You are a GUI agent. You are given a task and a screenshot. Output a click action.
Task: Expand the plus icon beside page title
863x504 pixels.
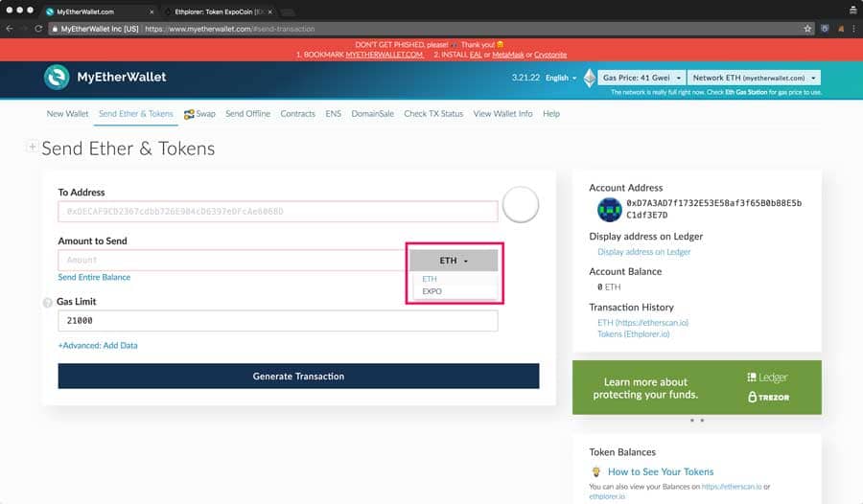point(32,147)
